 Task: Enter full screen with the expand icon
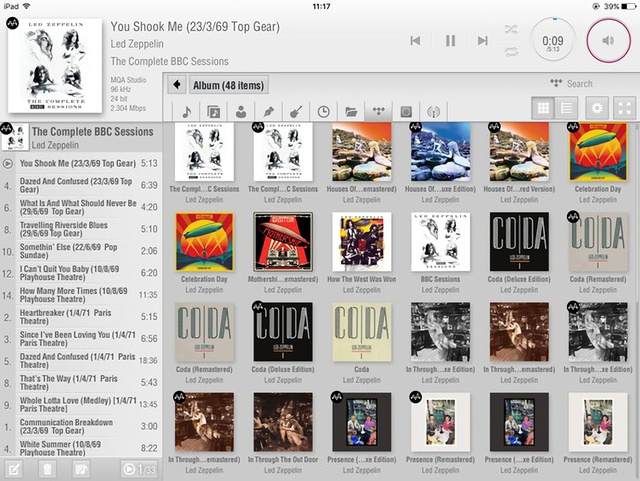click(x=624, y=108)
